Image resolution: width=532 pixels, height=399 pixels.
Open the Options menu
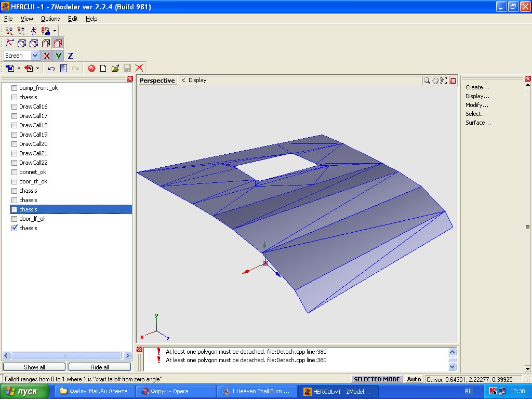50,19
